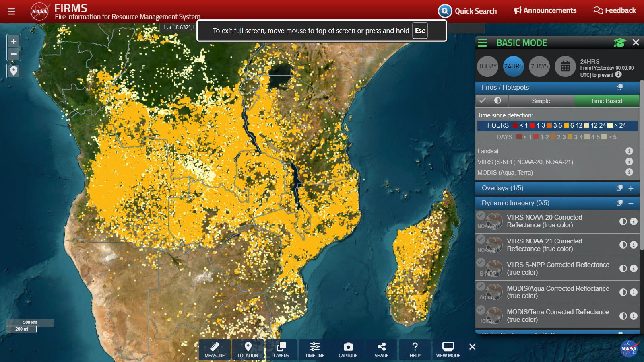This screenshot has width=644, height=362.
Task: Adjust Fires / Hotspots opacity icon
Action: [497, 101]
